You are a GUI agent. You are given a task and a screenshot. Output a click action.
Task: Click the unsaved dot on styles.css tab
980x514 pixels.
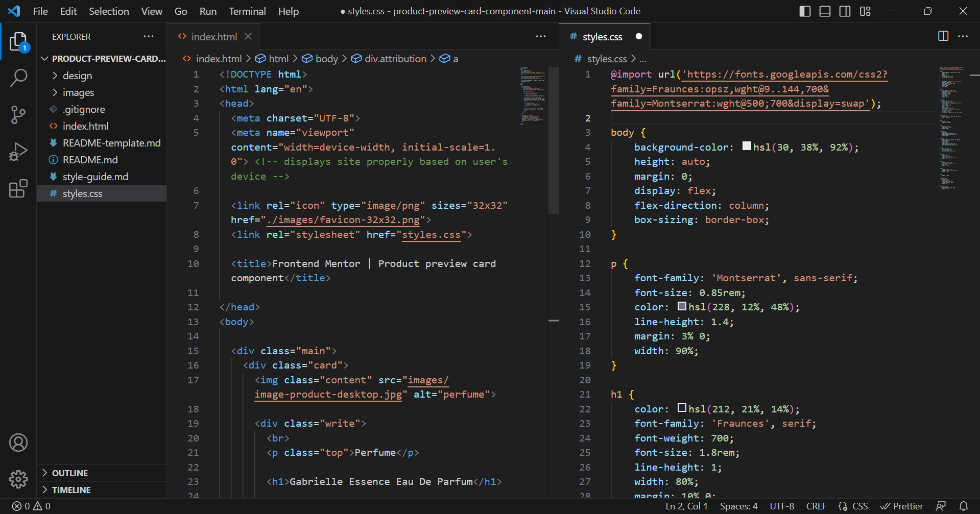tap(638, 36)
